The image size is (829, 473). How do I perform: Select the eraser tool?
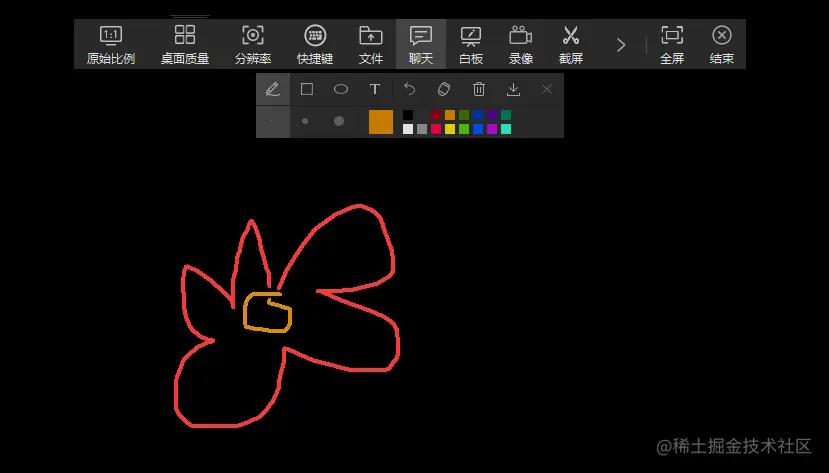click(x=444, y=89)
